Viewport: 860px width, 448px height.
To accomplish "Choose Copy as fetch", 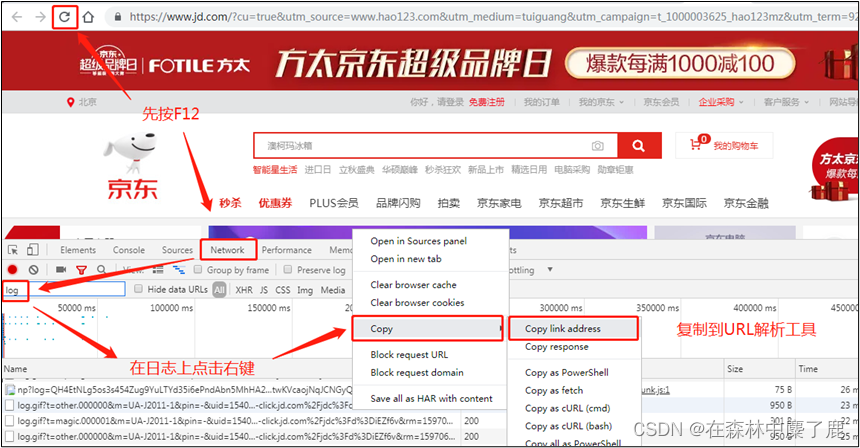I will pos(553,390).
